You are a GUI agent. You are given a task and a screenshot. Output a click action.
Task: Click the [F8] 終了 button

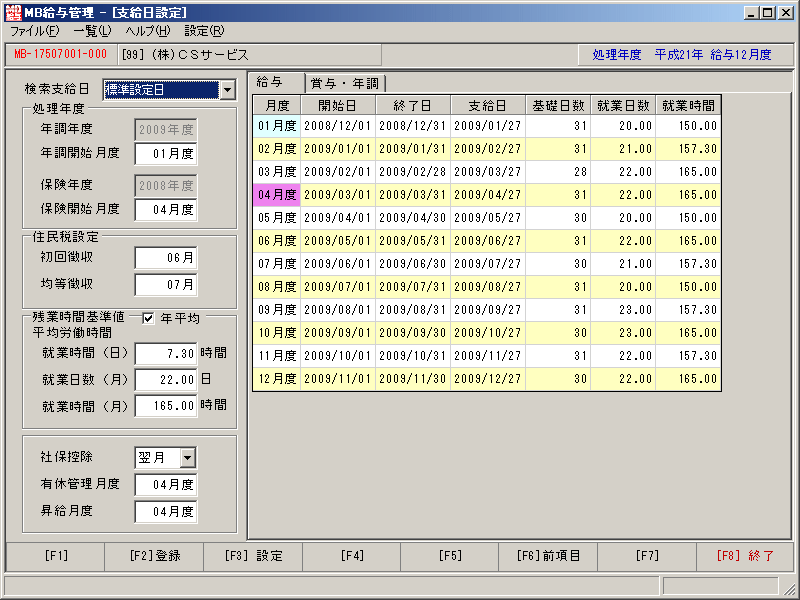tap(745, 556)
